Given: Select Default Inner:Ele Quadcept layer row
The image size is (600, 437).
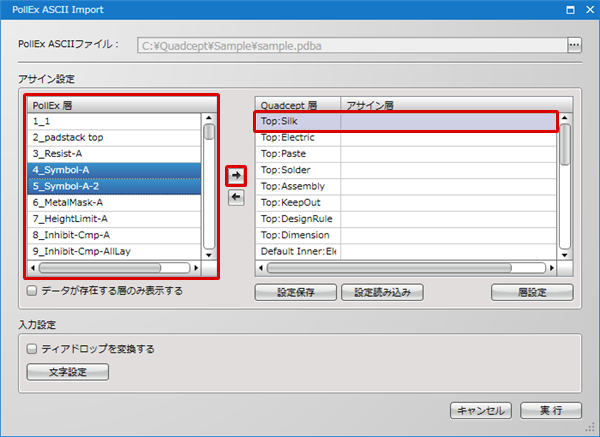Looking at the screenshot, I should tap(406, 251).
